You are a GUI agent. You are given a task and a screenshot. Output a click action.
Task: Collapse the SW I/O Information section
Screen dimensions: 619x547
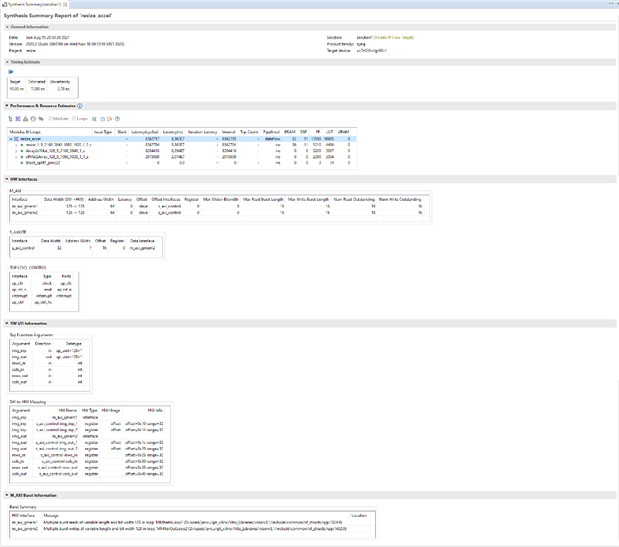click(4, 323)
